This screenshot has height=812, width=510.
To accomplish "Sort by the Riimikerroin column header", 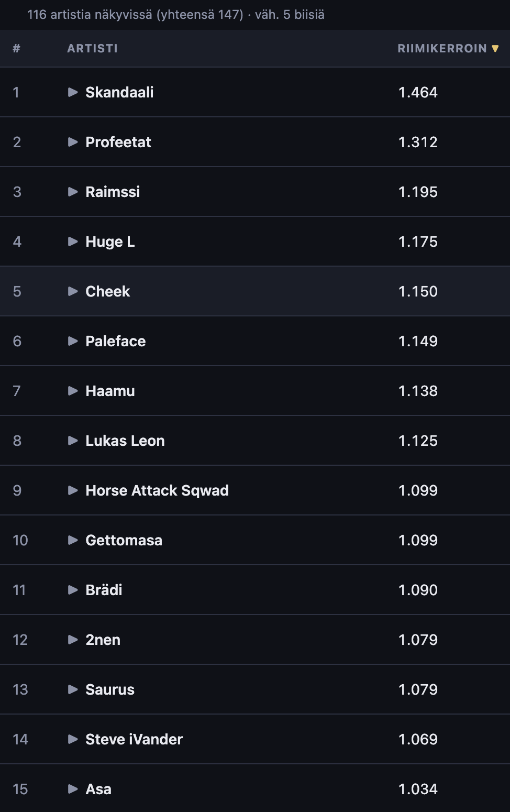I will pos(442,48).
